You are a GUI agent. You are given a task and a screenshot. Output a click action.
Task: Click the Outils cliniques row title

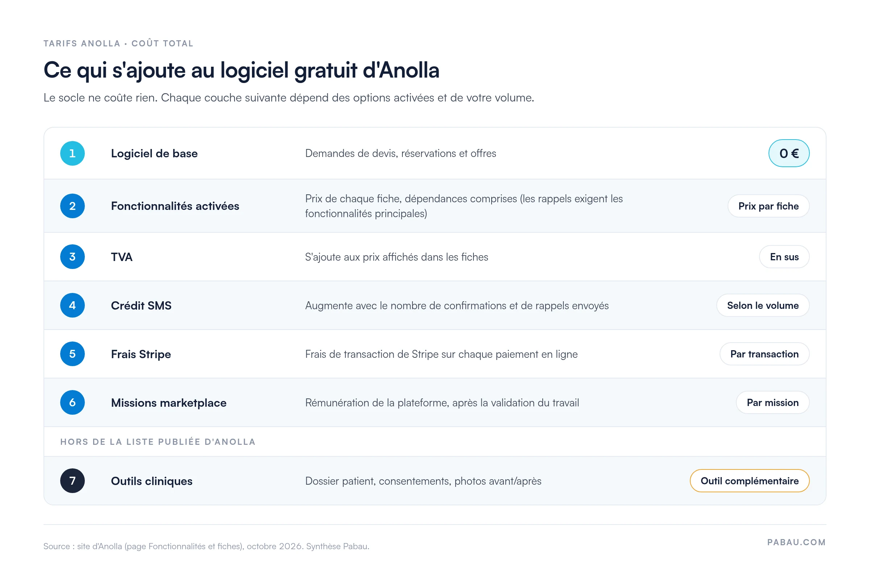(x=152, y=481)
